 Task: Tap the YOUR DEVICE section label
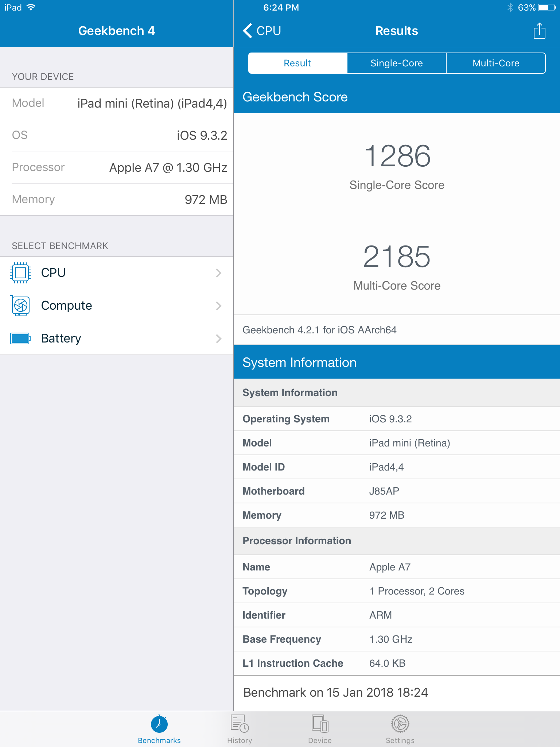pos(43,77)
